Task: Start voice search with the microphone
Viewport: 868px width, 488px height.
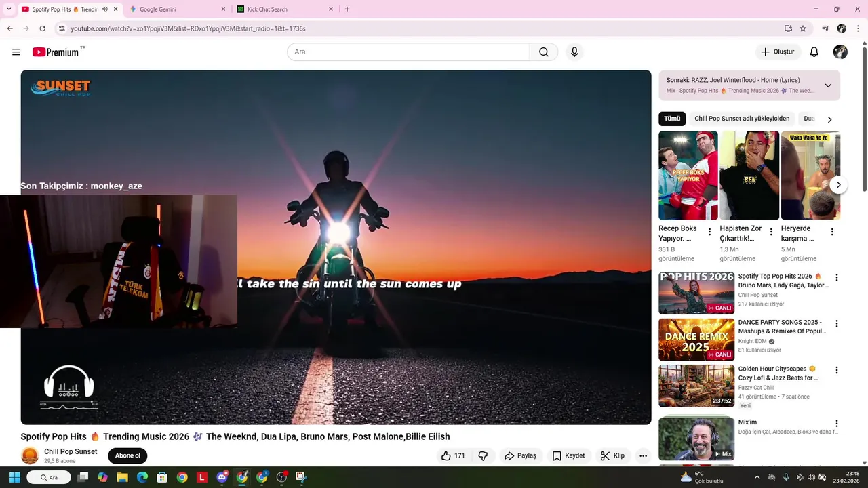Action: pyautogui.click(x=574, y=52)
